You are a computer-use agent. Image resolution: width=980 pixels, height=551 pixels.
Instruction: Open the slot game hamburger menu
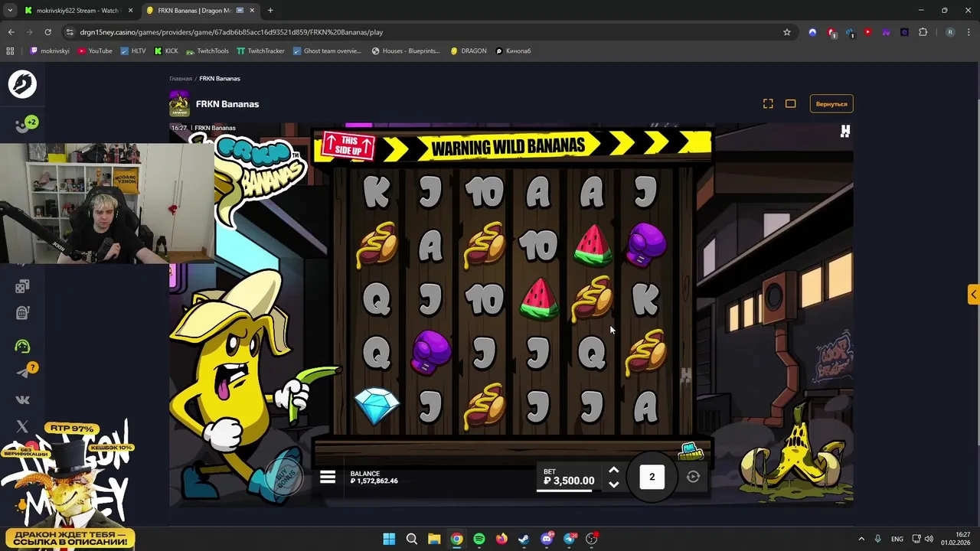[328, 477]
